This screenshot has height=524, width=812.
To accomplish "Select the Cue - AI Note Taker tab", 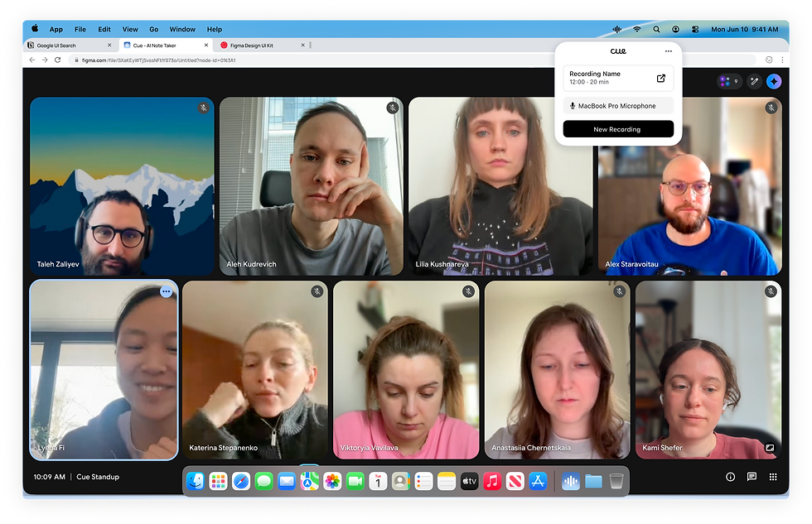I will (166, 46).
